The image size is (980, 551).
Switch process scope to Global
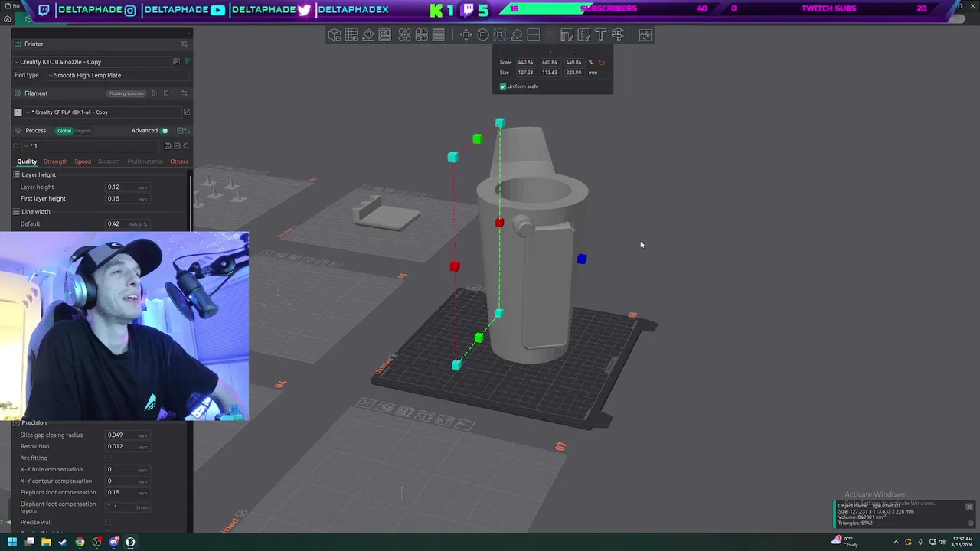coord(64,130)
